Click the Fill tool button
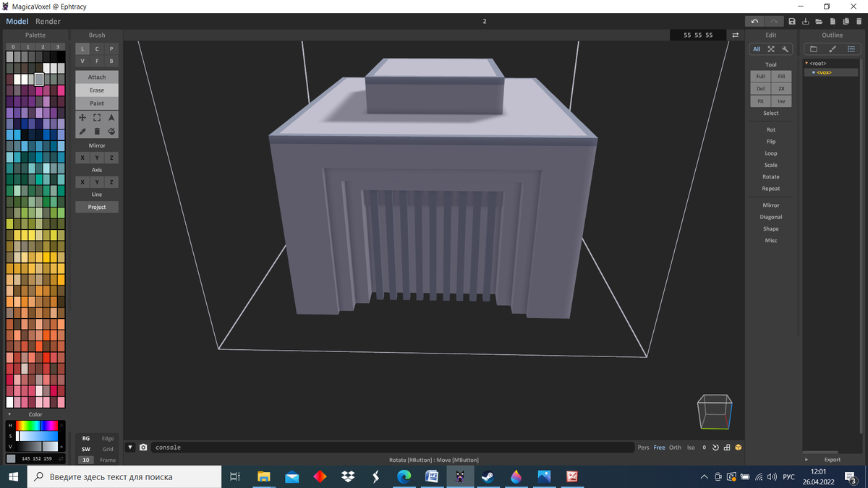 tap(781, 76)
